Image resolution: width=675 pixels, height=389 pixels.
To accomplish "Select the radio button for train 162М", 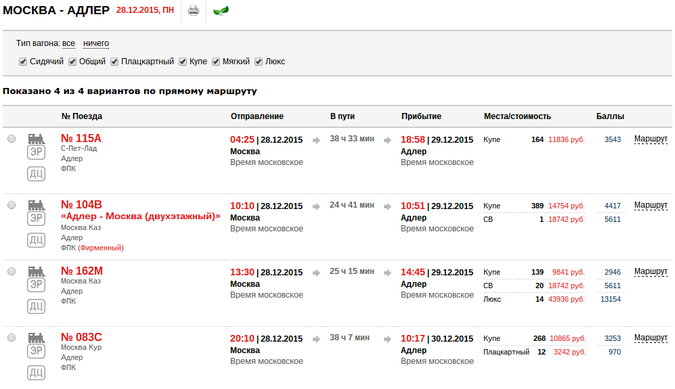I will [x=12, y=271].
